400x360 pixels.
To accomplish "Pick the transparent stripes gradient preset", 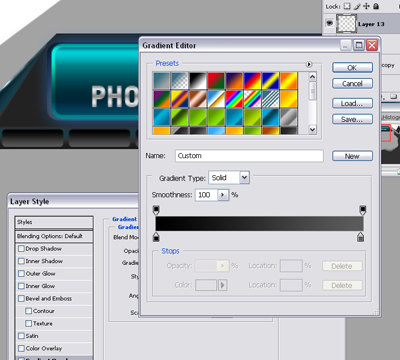I will [270, 99].
